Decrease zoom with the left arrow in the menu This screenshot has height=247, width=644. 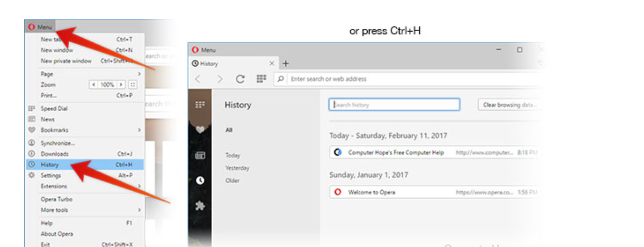pos(93,84)
